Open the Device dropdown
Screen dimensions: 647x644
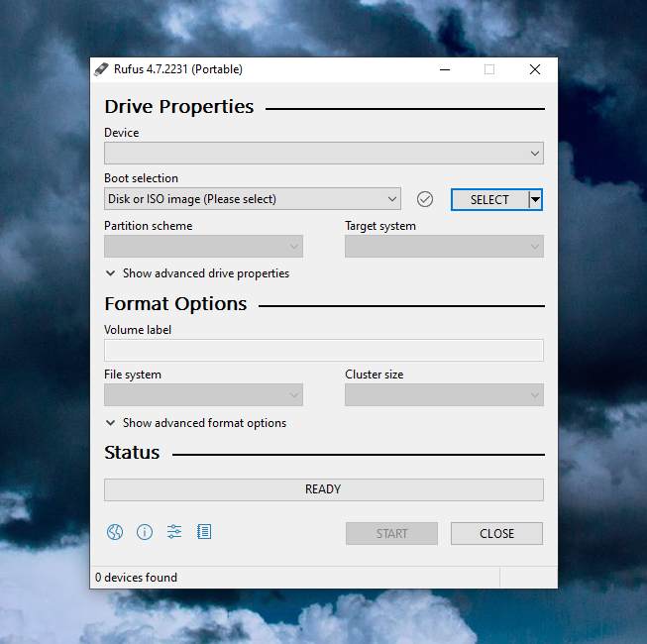click(324, 154)
